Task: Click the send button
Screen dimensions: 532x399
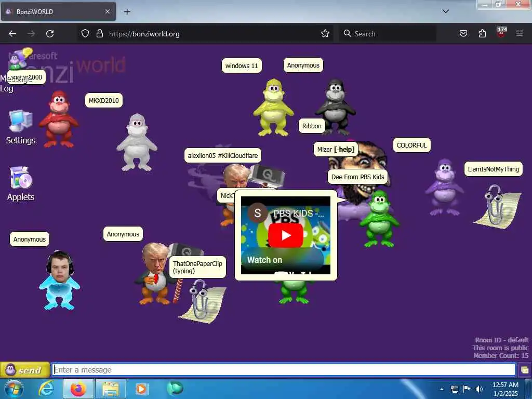Action: 25,370
